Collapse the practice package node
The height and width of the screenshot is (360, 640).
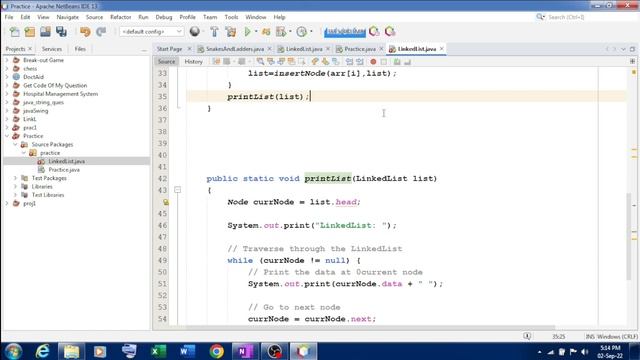tap(24, 153)
